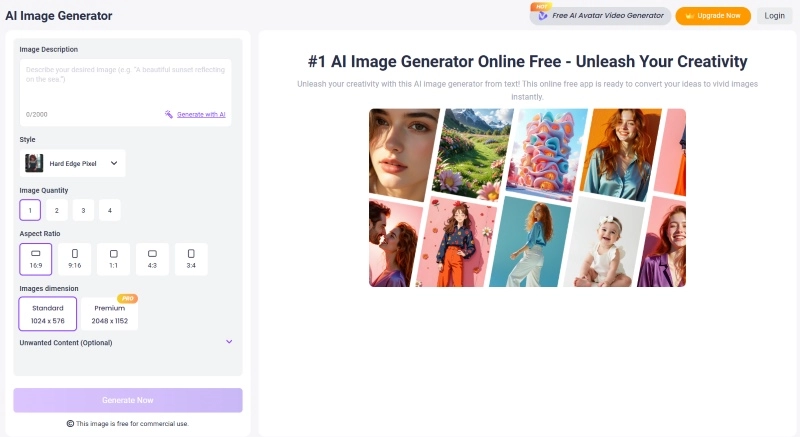Select image quantity 4
800x437 pixels.
coord(110,210)
